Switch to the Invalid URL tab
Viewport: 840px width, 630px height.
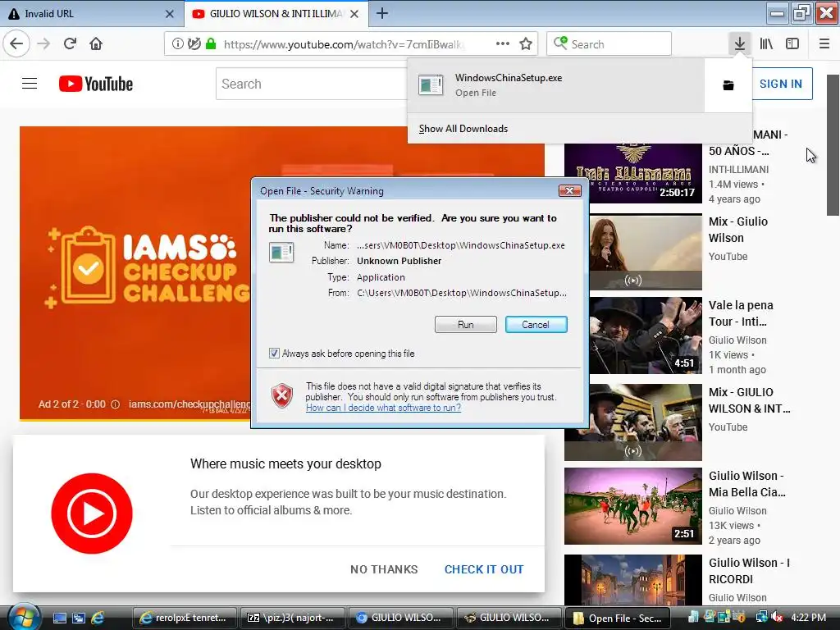click(x=91, y=13)
